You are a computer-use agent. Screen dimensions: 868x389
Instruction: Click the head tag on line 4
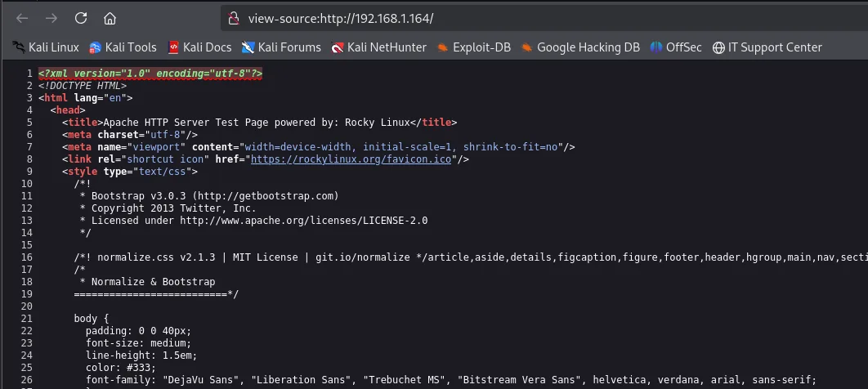68,110
